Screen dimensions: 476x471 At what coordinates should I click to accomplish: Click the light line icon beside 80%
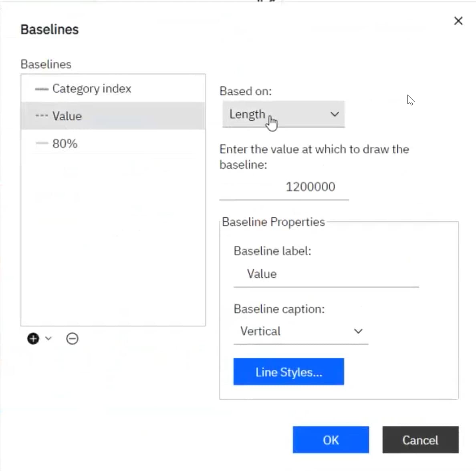[x=41, y=144]
